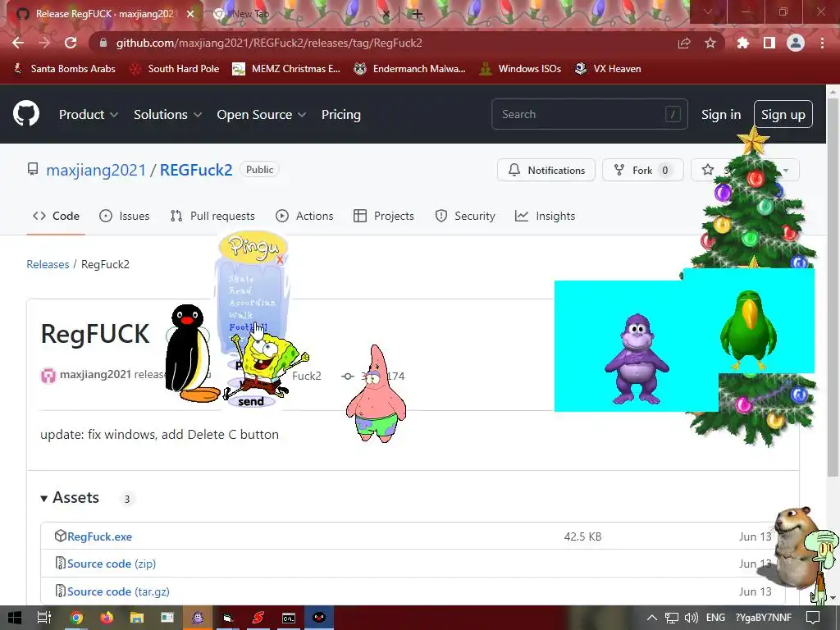Open Task View on the taskbar

(44, 618)
